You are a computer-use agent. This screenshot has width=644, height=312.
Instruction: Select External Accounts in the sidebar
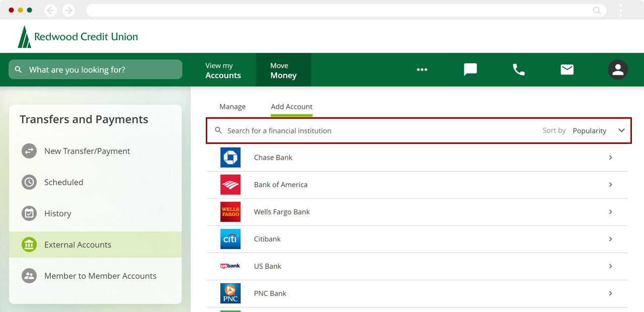pyautogui.click(x=95, y=245)
